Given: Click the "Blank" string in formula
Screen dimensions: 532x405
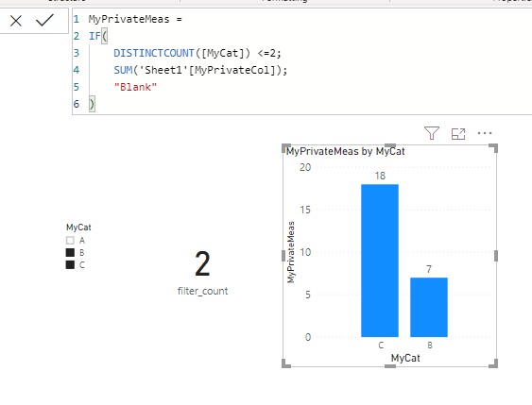Looking at the screenshot, I should pyautogui.click(x=135, y=87).
